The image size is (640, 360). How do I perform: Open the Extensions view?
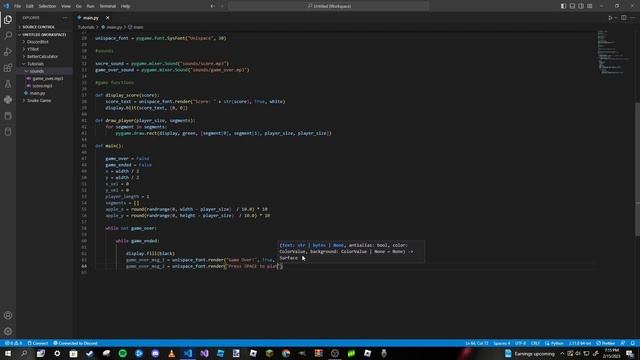pos(8,68)
